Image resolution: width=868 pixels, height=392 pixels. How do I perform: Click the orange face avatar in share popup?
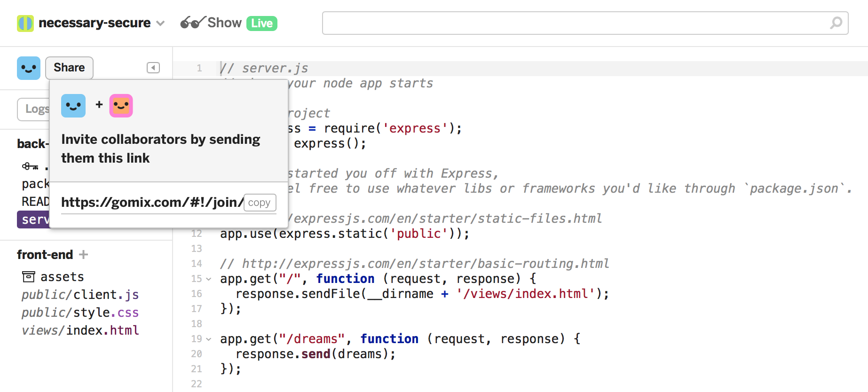coord(121,106)
